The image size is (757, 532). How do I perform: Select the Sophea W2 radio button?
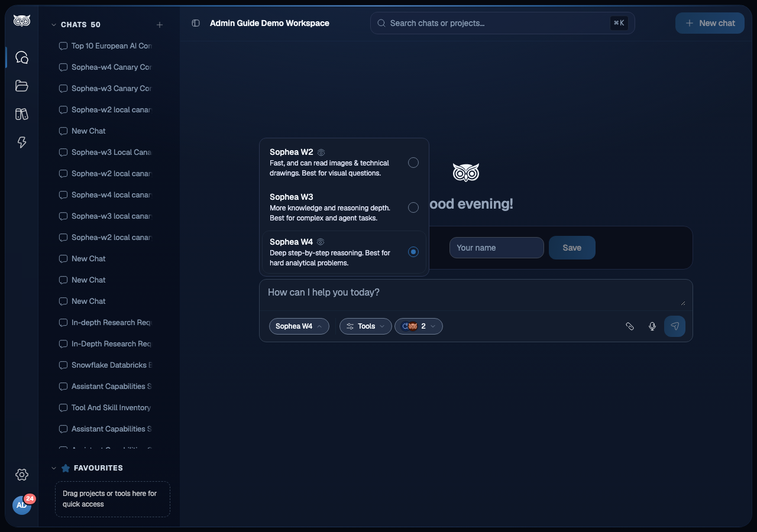[x=413, y=163]
